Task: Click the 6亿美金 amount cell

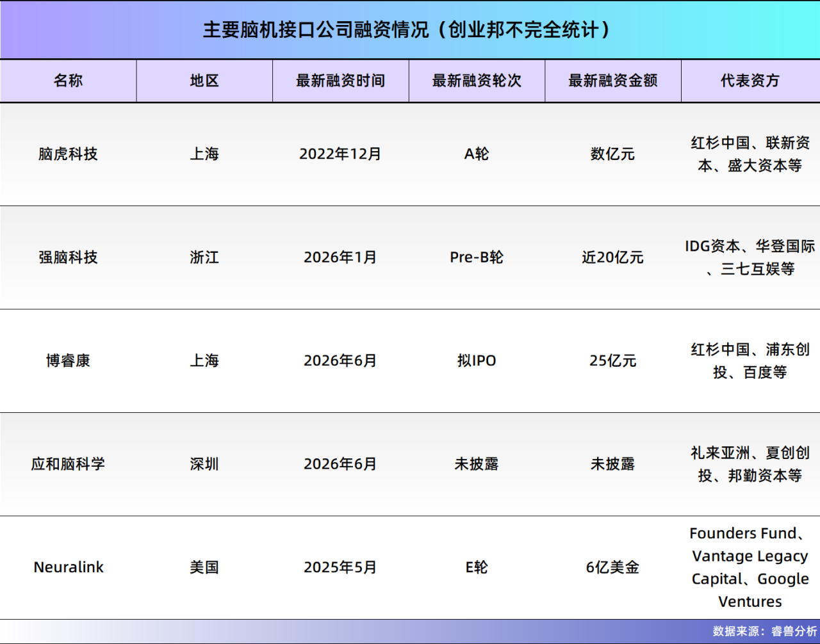Action: pos(613,567)
